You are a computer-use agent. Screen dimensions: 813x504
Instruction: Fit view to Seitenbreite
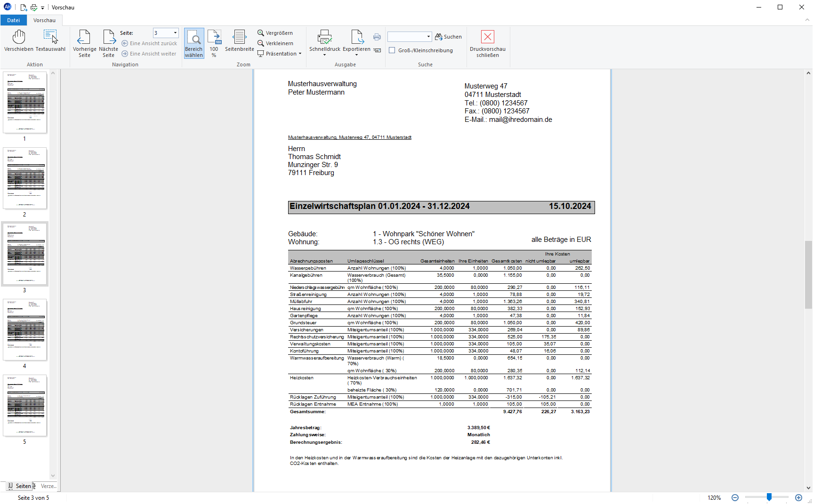click(x=240, y=40)
